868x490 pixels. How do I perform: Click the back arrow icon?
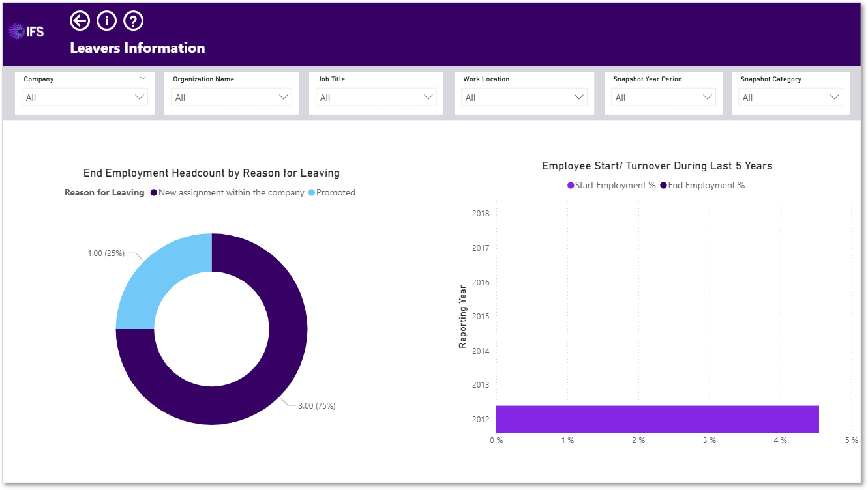(80, 21)
